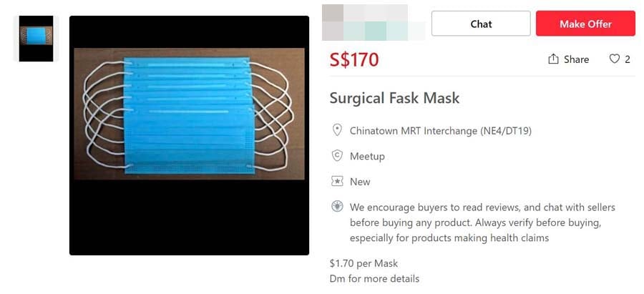Click the S$170 price text
Screen dimensions: 644x294
coord(354,59)
